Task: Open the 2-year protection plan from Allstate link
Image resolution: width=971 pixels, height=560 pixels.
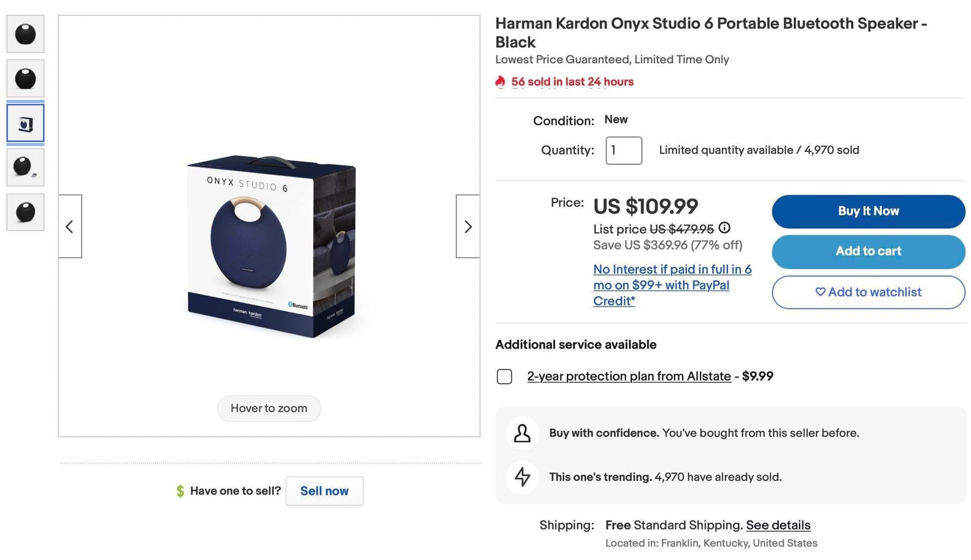Action: (x=629, y=376)
